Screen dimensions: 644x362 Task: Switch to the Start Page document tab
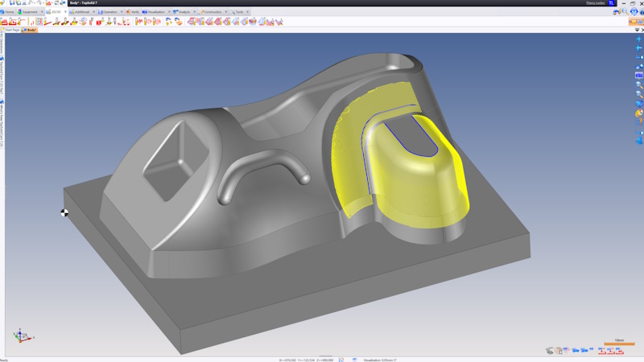(10, 30)
